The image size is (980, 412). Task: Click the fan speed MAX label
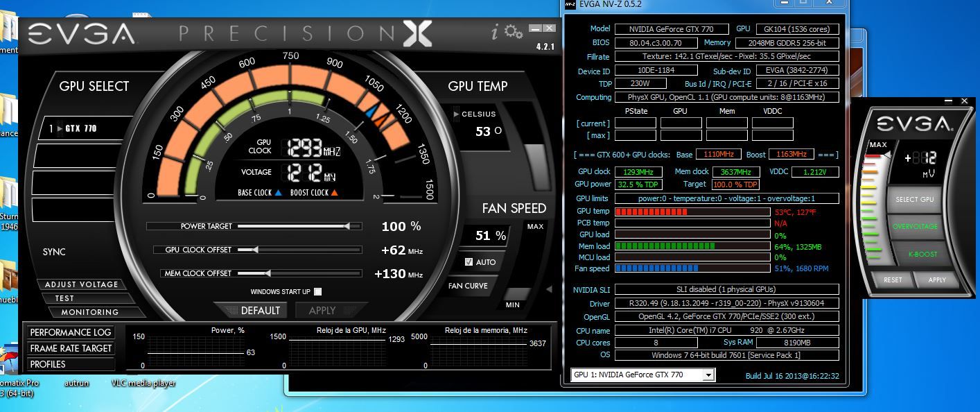tap(535, 227)
